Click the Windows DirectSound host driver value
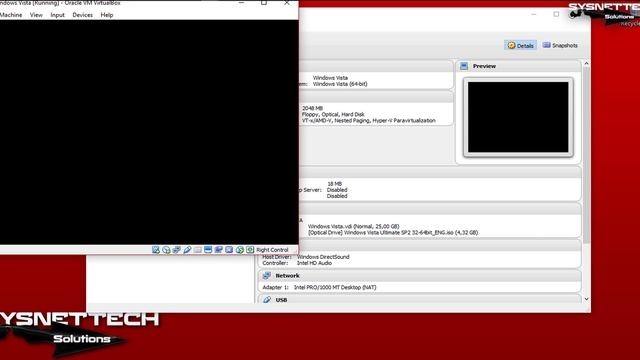Viewport: 640px width, 360px height. point(323,257)
